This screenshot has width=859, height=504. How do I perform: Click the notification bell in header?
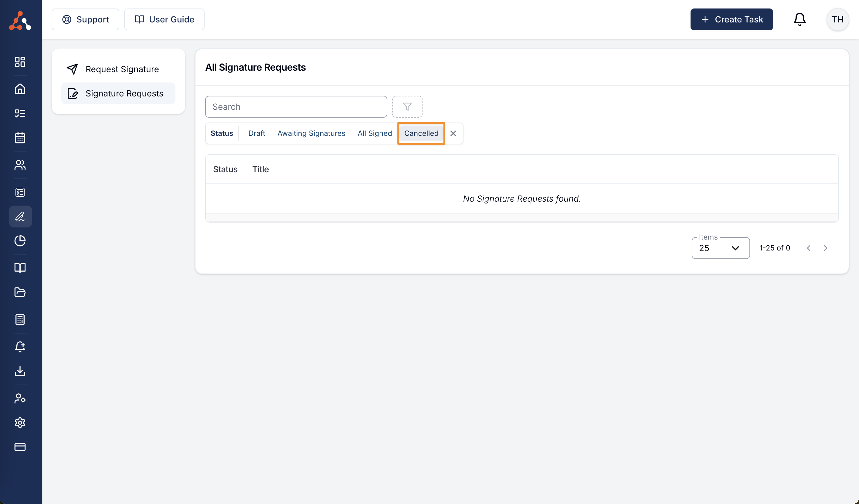pos(799,19)
